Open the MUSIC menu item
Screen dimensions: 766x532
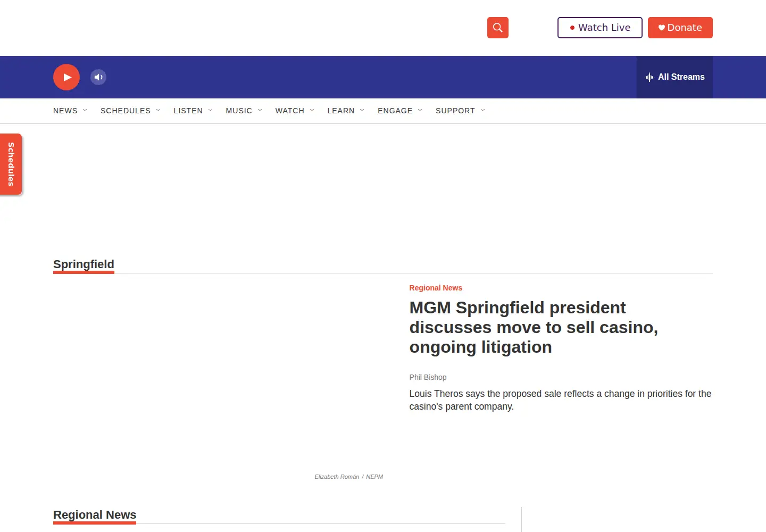click(x=239, y=111)
